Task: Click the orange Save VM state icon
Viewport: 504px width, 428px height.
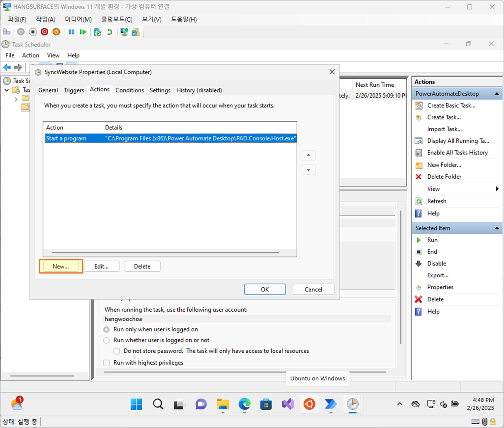Action: (56, 32)
